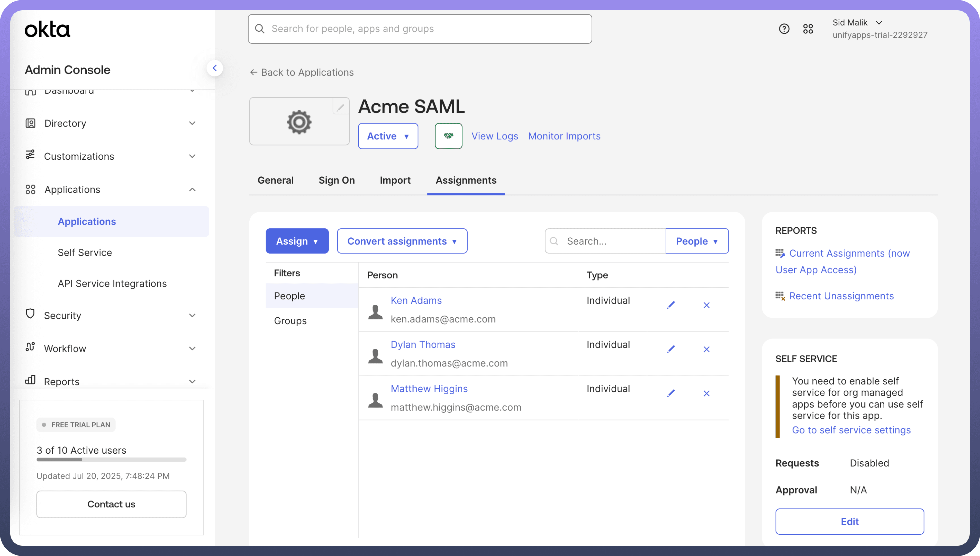The height and width of the screenshot is (556, 980).
Task: Edit Ken Adams assignment pencil icon
Action: point(671,305)
